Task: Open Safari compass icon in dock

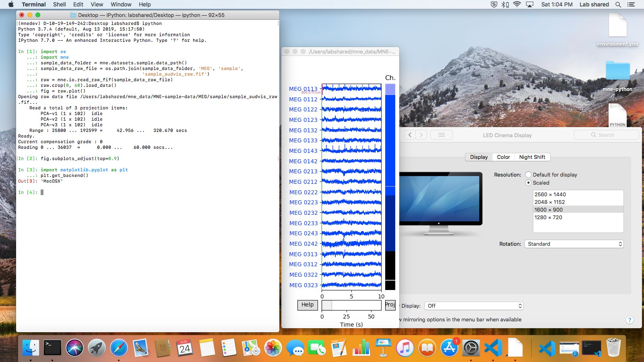Action: pos(119,348)
